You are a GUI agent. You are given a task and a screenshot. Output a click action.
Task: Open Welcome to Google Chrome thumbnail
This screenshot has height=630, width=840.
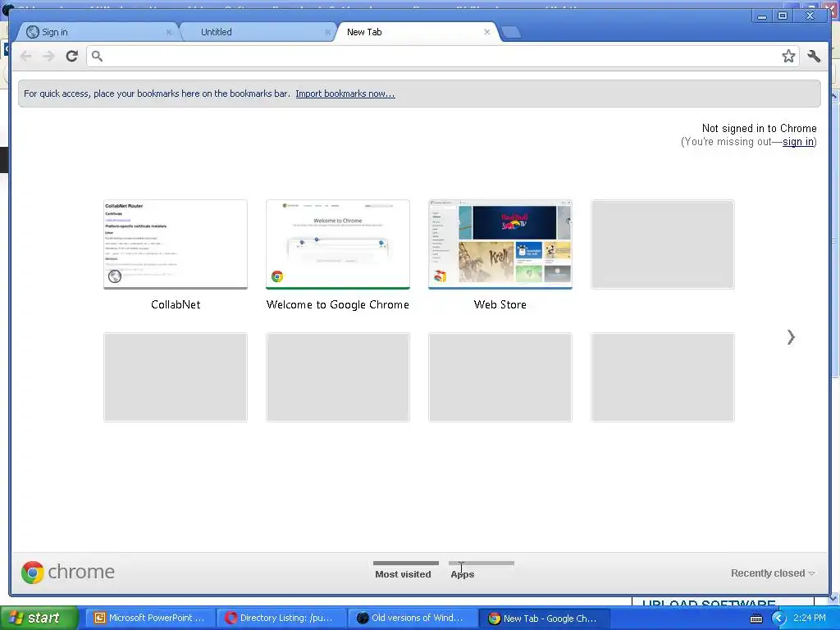point(337,244)
